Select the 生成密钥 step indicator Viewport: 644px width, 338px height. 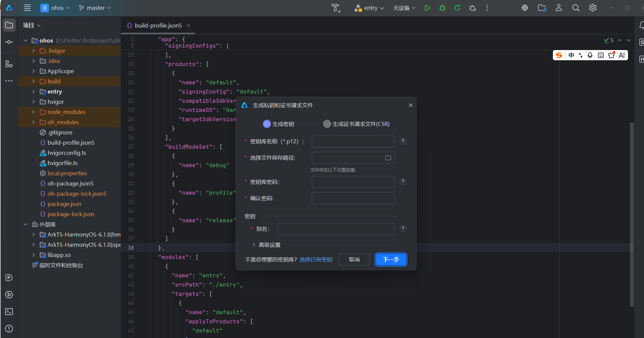(x=278, y=124)
